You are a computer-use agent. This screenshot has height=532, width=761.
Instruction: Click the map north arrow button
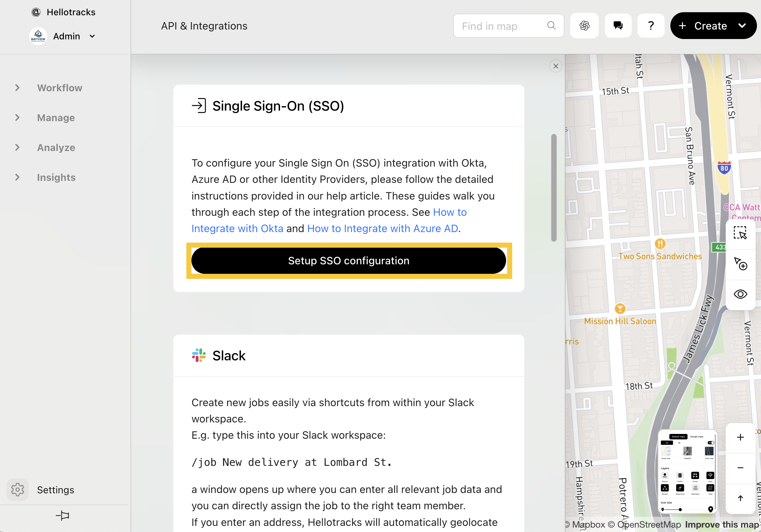tap(740, 498)
